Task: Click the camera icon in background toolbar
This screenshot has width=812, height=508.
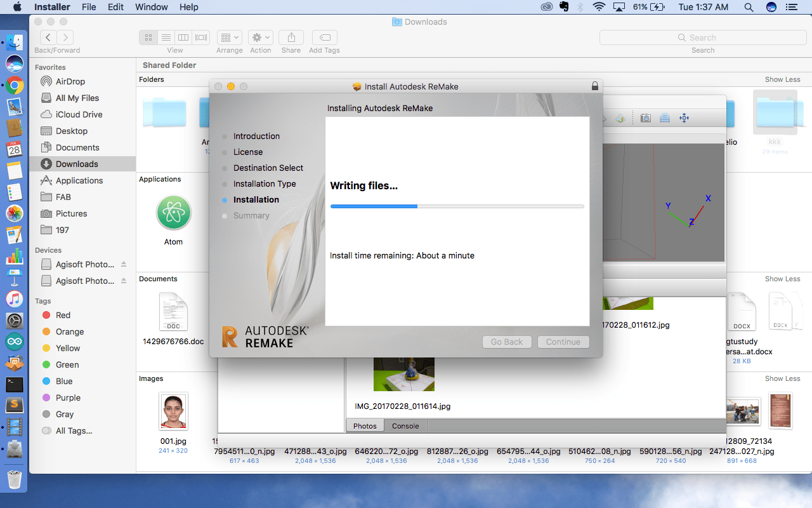Action: click(645, 118)
